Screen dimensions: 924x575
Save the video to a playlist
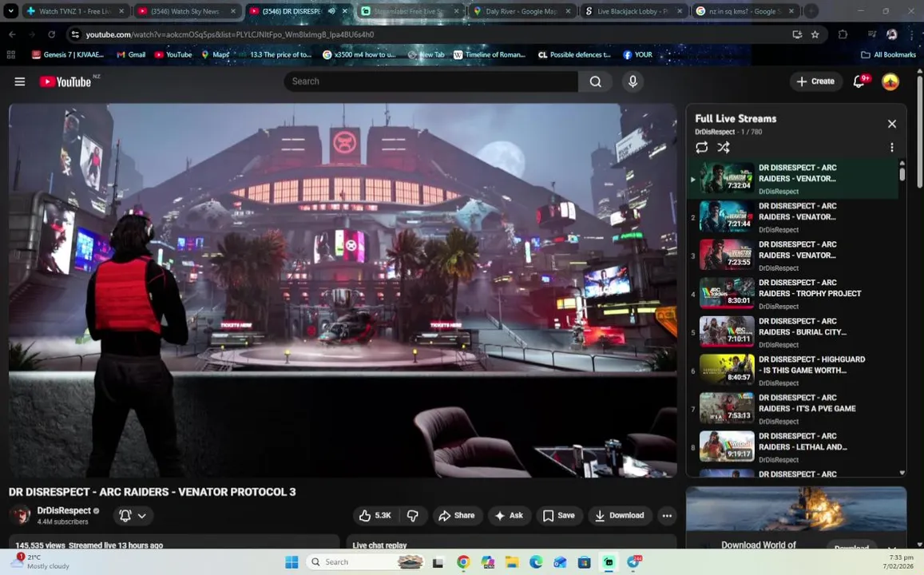pos(559,515)
